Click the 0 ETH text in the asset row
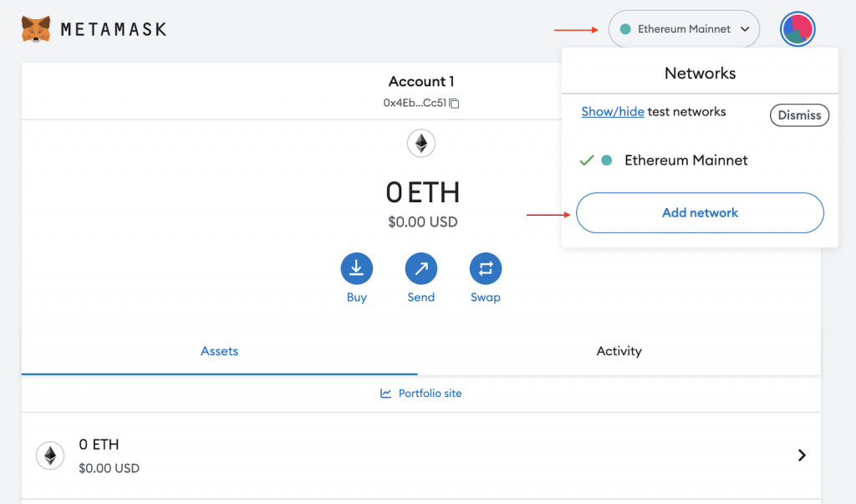The image size is (856, 504). click(x=99, y=445)
